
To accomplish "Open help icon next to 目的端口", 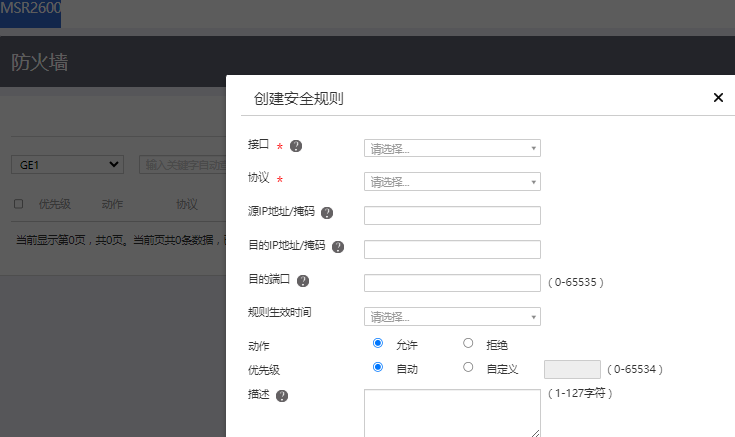I will pyautogui.click(x=303, y=280).
